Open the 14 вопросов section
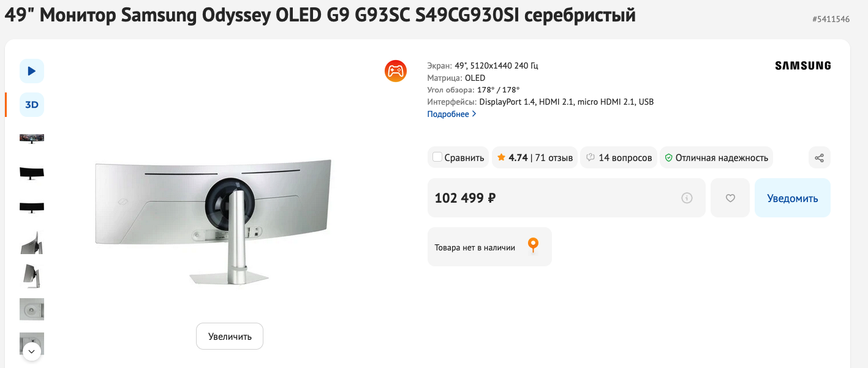Image resolution: width=868 pixels, height=368 pixels. point(619,157)
